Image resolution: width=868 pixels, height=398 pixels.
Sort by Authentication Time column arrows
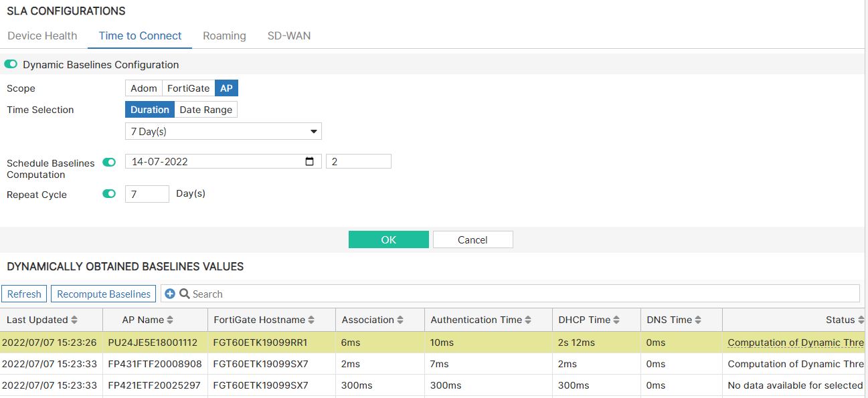click(528, 320)
